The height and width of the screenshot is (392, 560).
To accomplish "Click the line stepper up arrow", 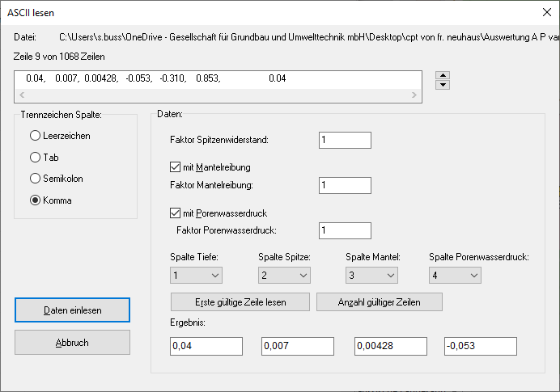I will pyautogui.click(x=443, y=76).
